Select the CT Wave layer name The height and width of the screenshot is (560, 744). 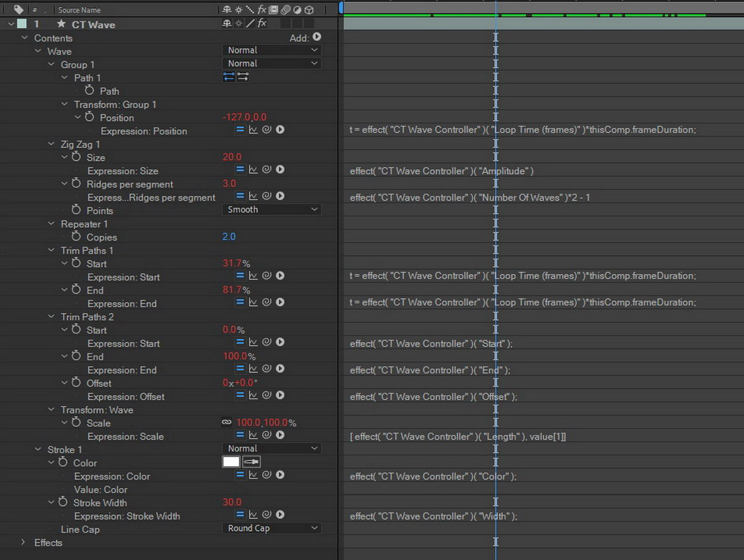pyautogui.click(x=93, y=24)
